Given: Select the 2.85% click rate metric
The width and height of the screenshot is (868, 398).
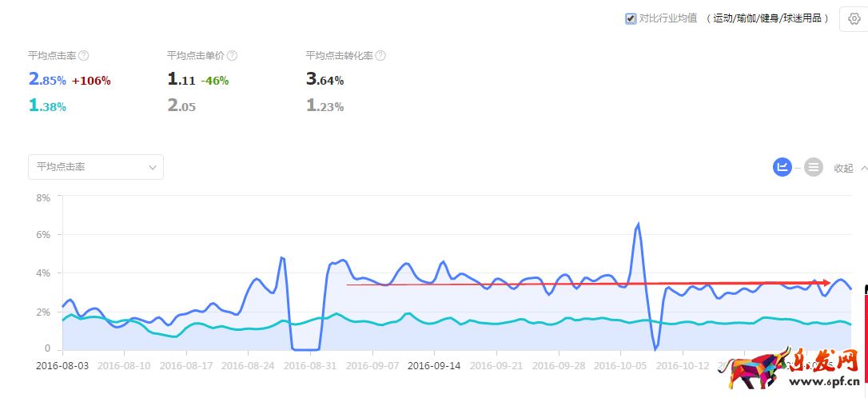Looking at the screenshot, I should point(47,80).
